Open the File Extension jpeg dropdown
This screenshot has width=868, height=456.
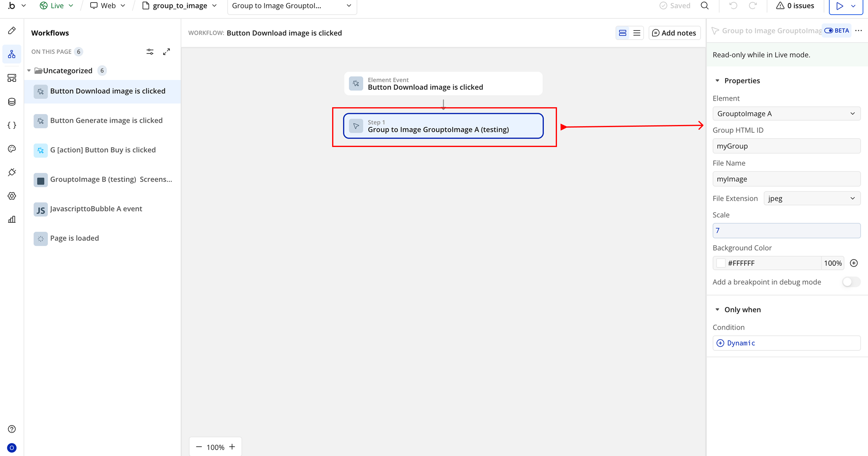(812, 198)
